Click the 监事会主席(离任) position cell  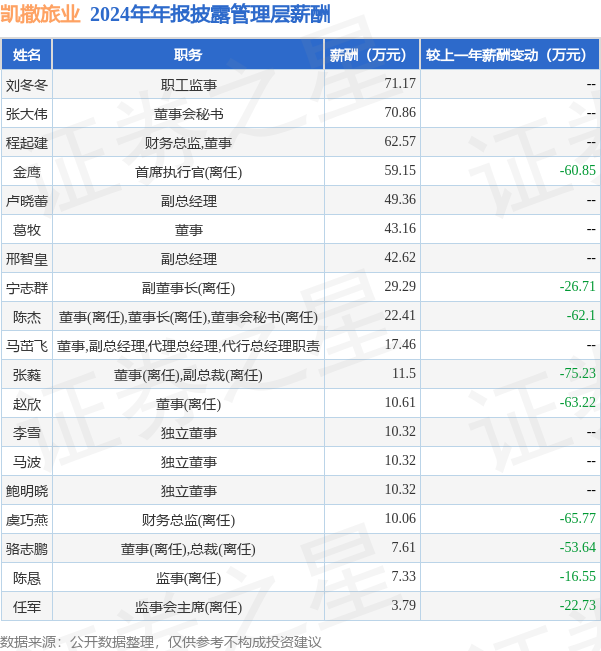point(188,607)
